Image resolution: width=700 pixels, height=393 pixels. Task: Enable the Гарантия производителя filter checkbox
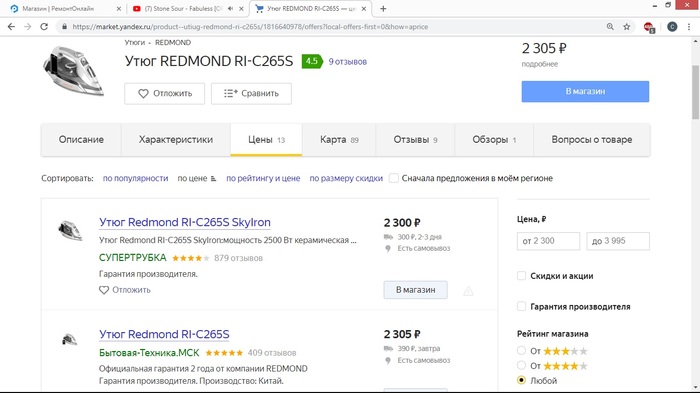coord(521,306)
